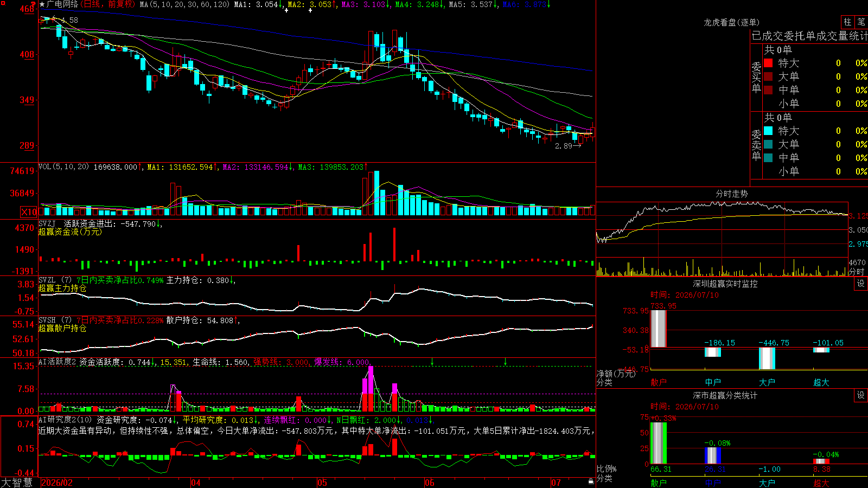Click the 强势线: 3.000 label
This screenshot has height=488, width=868.
pyautogui.click(x=281, y=362)
